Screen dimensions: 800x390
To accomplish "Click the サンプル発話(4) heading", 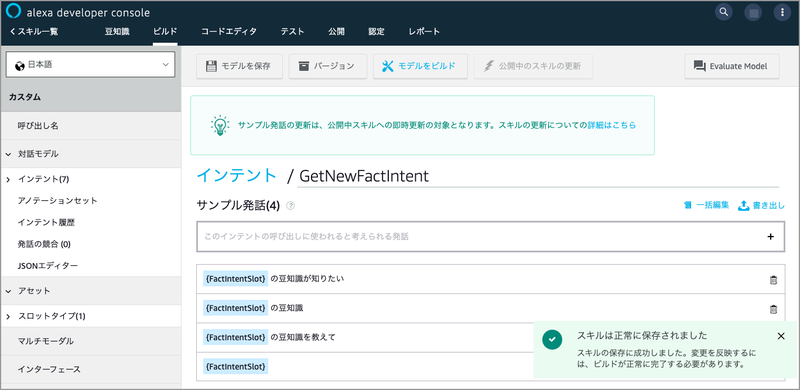I will [x=238, y=206].
